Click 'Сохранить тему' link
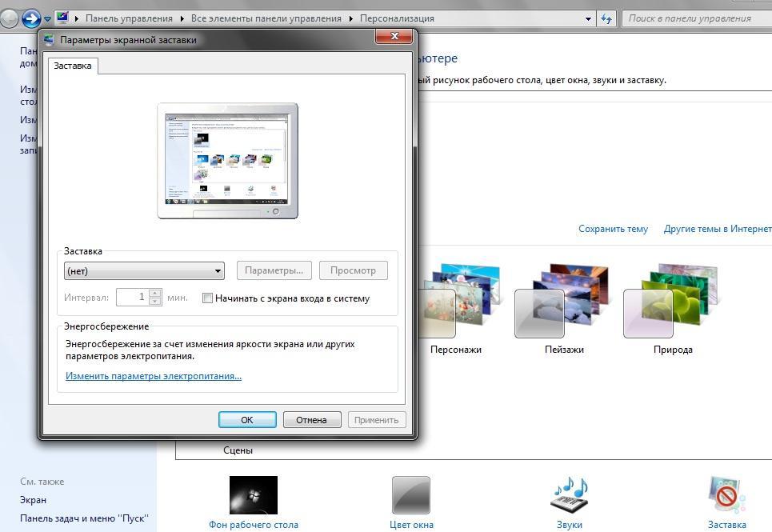 (x=613, y=229)
